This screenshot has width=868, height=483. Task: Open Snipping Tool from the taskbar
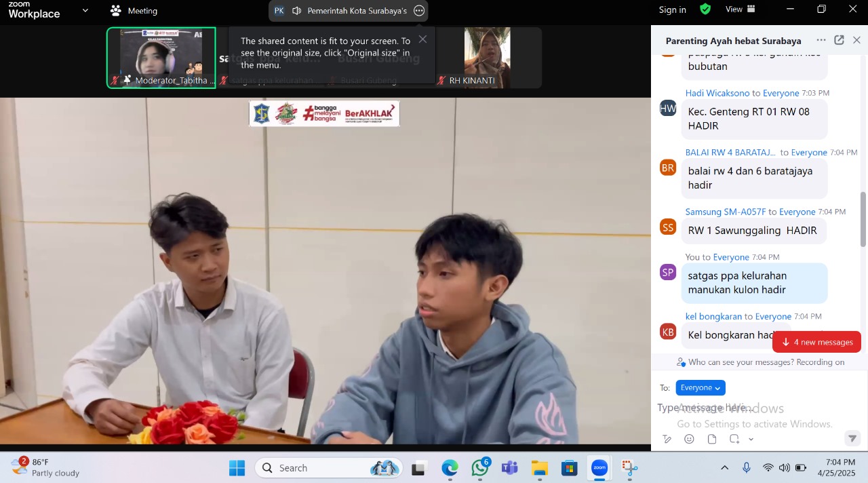tap(630, 468)
